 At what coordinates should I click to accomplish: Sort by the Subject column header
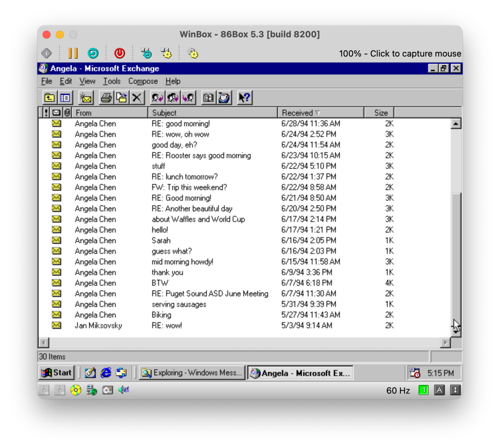tap(212, 113)
